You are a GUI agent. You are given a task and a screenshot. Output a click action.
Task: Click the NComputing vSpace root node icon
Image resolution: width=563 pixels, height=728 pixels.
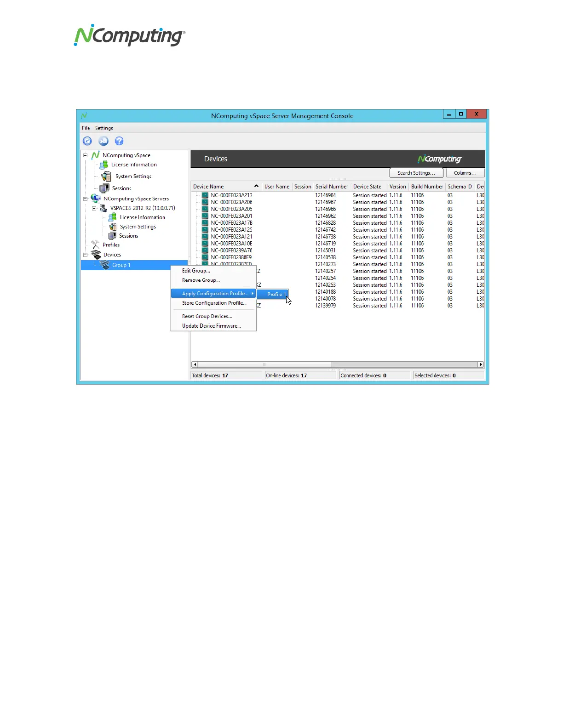[95, 155]
